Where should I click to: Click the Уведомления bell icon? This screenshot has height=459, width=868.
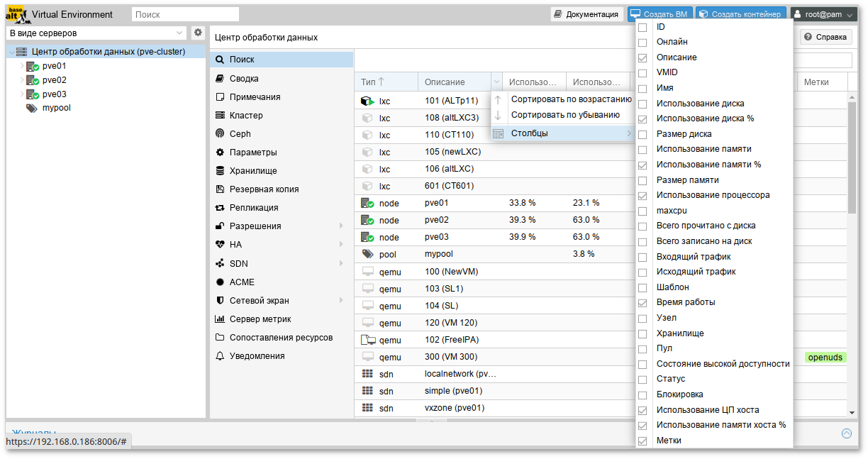point(220,356)
